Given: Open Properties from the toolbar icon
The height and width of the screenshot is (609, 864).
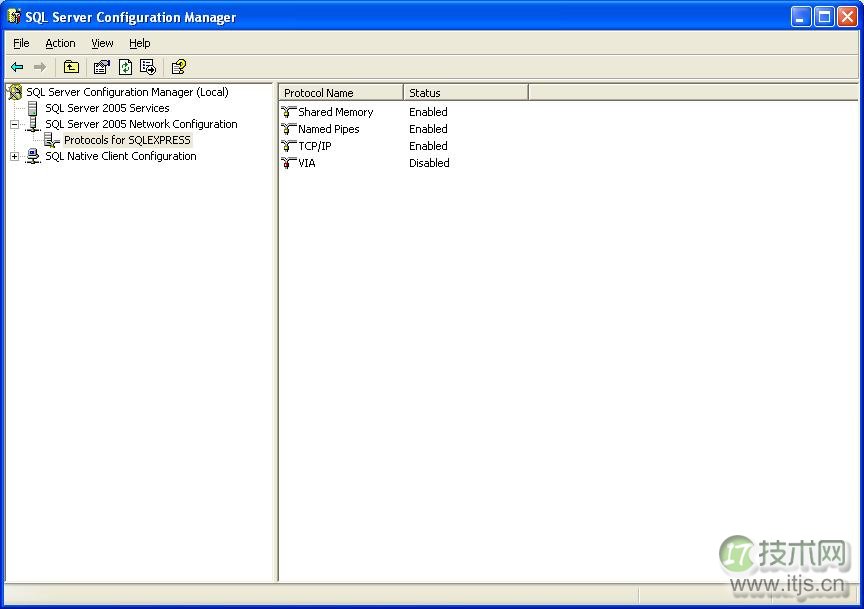Looking at the screenshot, I should [102, 67].
